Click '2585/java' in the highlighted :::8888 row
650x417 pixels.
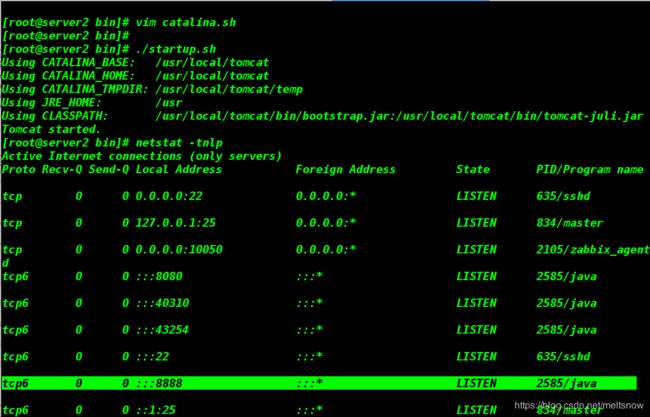click(566, 383)
